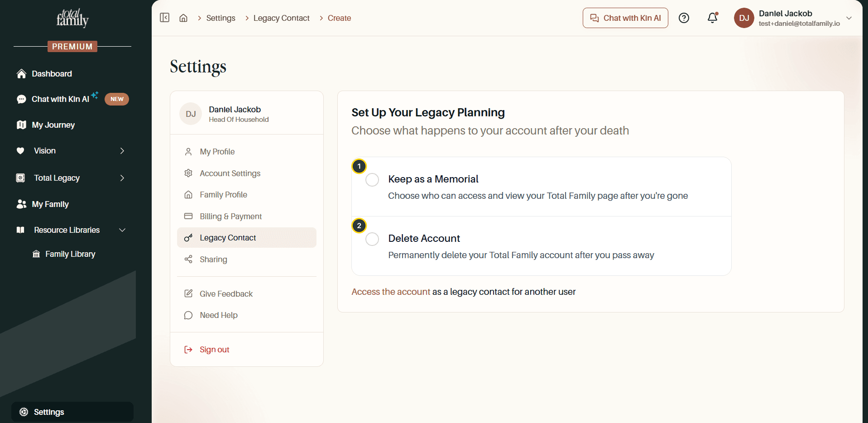Open Account Settings section

[247, 173]
